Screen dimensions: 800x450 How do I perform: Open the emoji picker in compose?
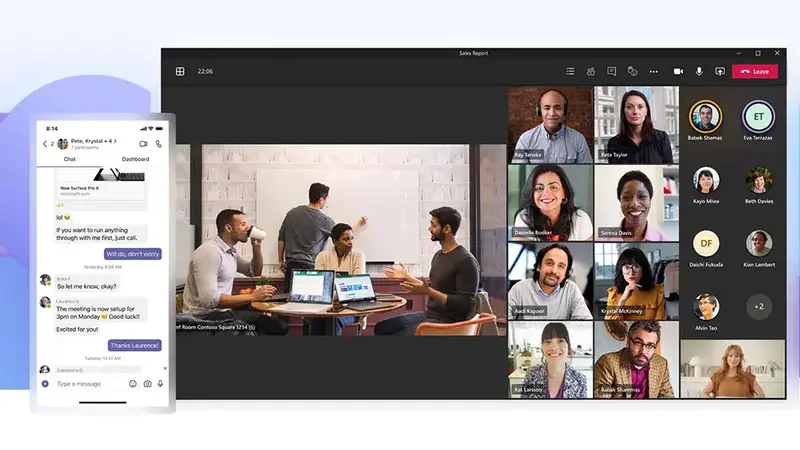coord(133,384)
